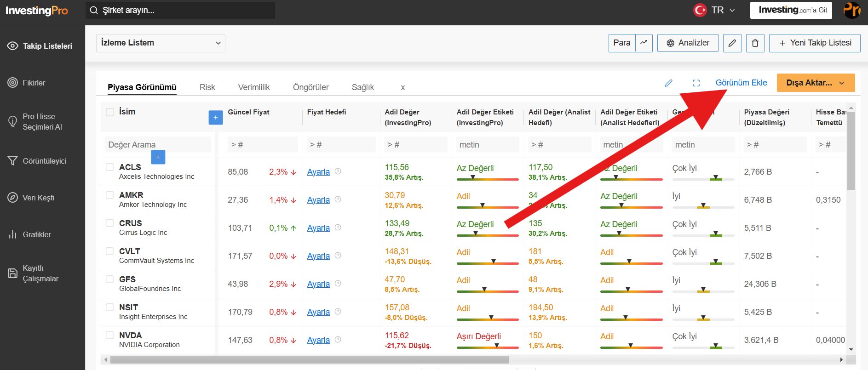
Task: Click pencil edit watchlist button
Action: coord(732,43)
